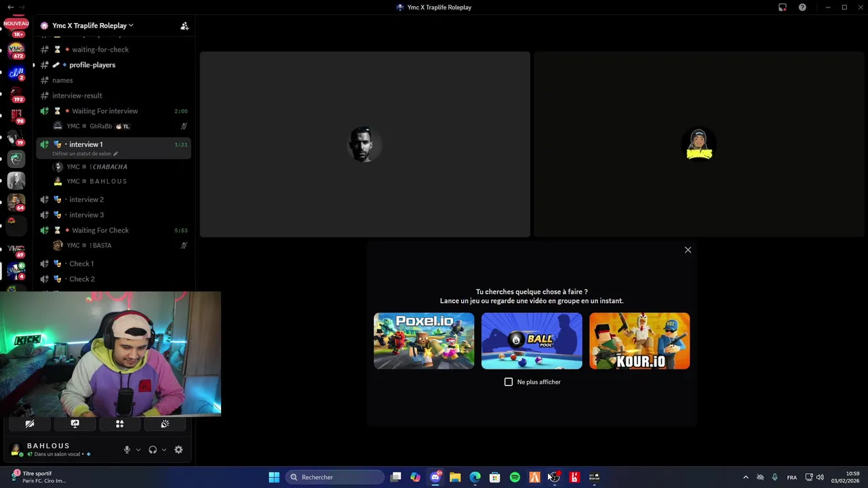Image resolution: width=868 pixels, height=488 pixels.
Task: Open the Discord help icon
Action: [802, 7]
